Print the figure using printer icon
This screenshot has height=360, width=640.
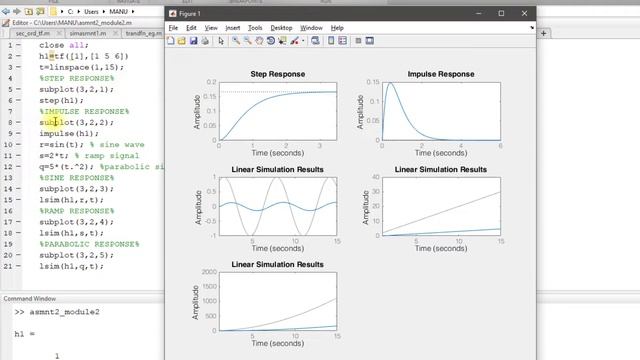pos(205,40)
